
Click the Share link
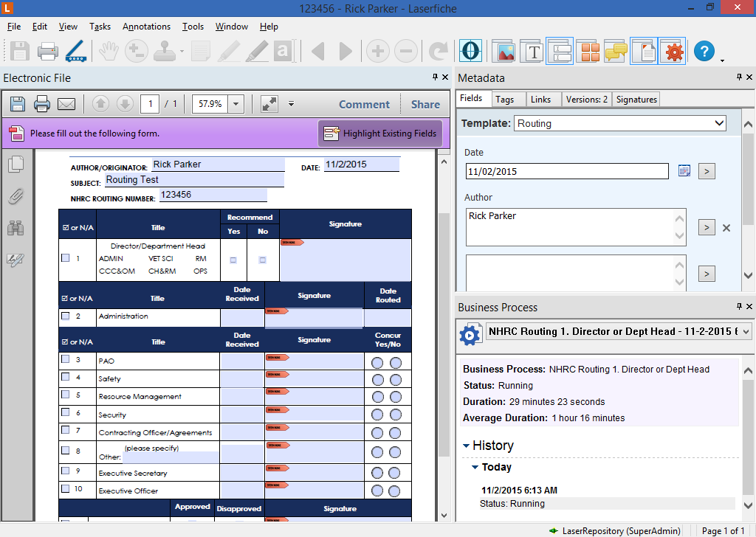click(425, 104)
